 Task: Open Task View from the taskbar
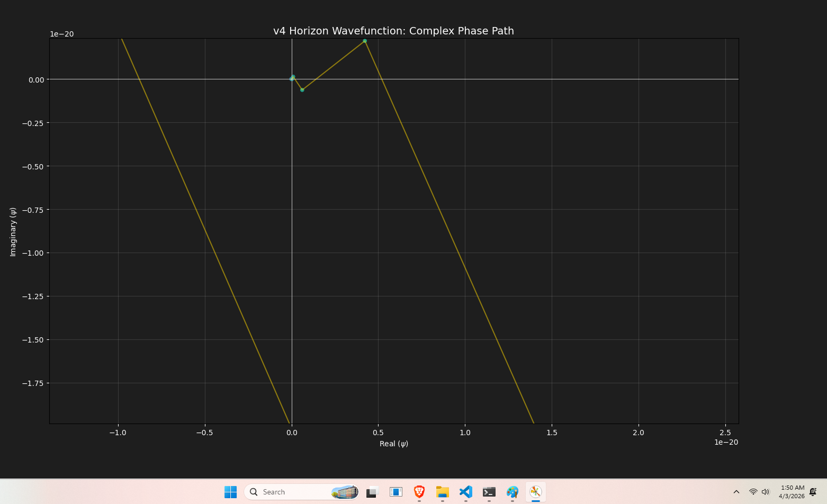[x=372, y=492]
